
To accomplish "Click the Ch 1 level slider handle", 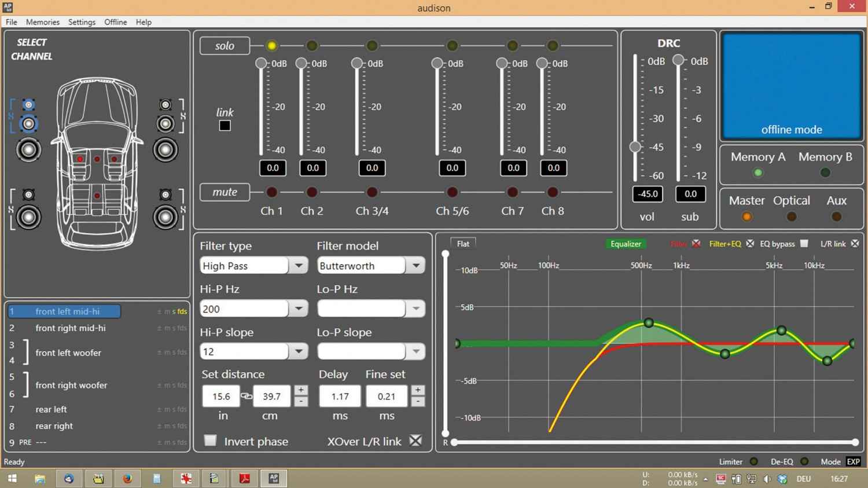I will pyautogui.click(x=262, y=63).
